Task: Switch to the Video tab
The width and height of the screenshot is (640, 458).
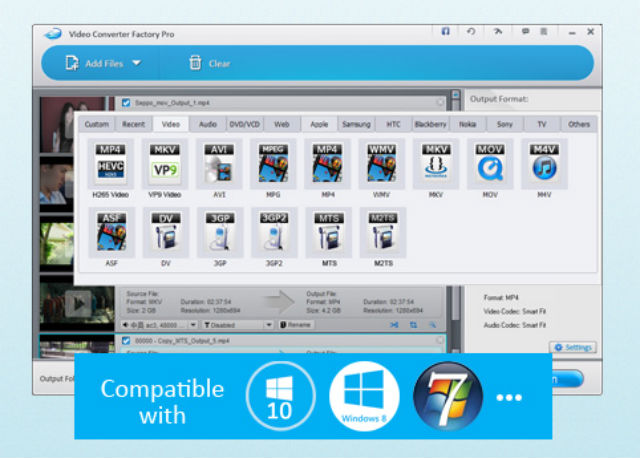Action: [x=171, y=124]
